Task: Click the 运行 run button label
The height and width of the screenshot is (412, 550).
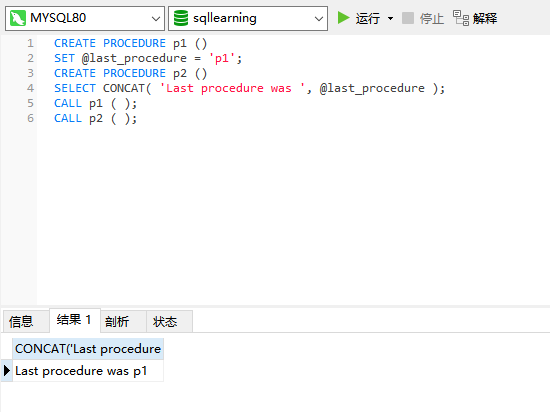Action: click(368, 18)
